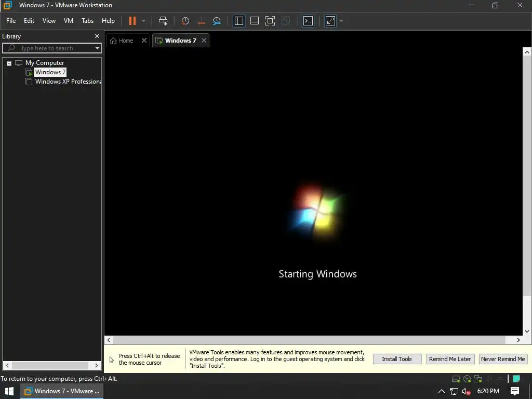Screen dimensions: 532x399
Task: Pause the virtual machine with the orange button
Action: [132, 21]
